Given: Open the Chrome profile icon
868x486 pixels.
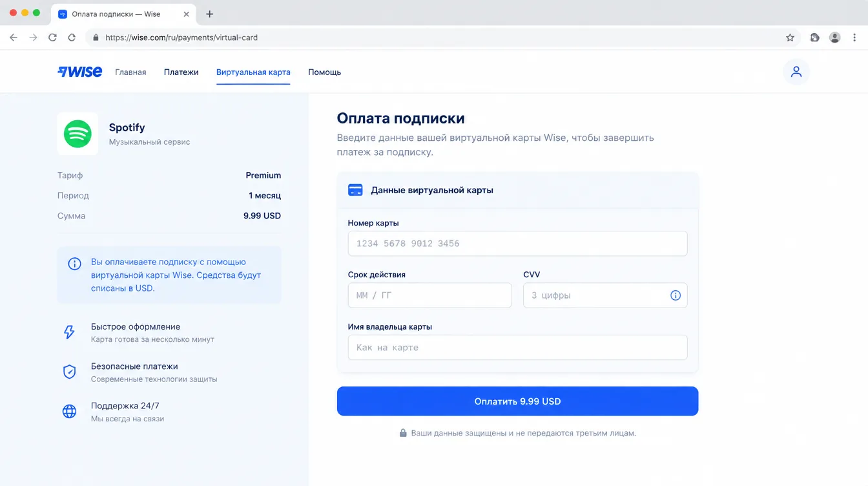Looking at the screenshot, I should [x=835, y=37].
